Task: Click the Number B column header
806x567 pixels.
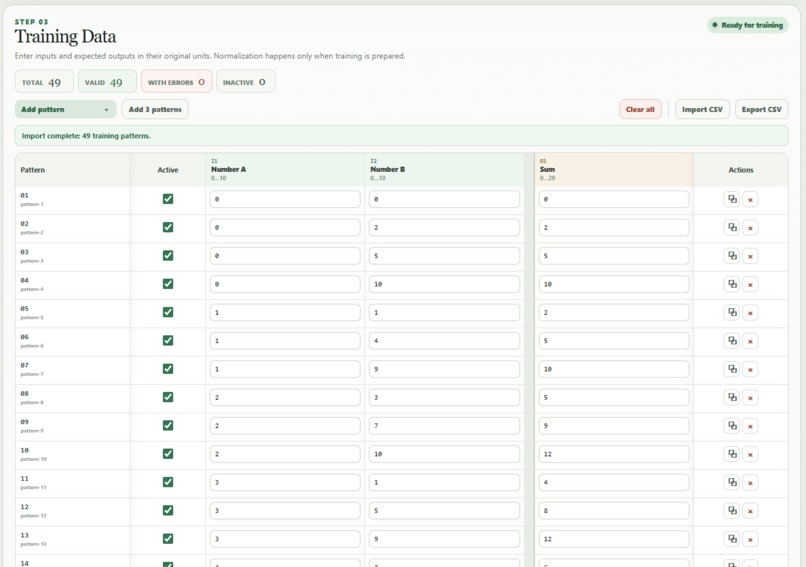Action: pyautogui.click(x=444, y=170)
